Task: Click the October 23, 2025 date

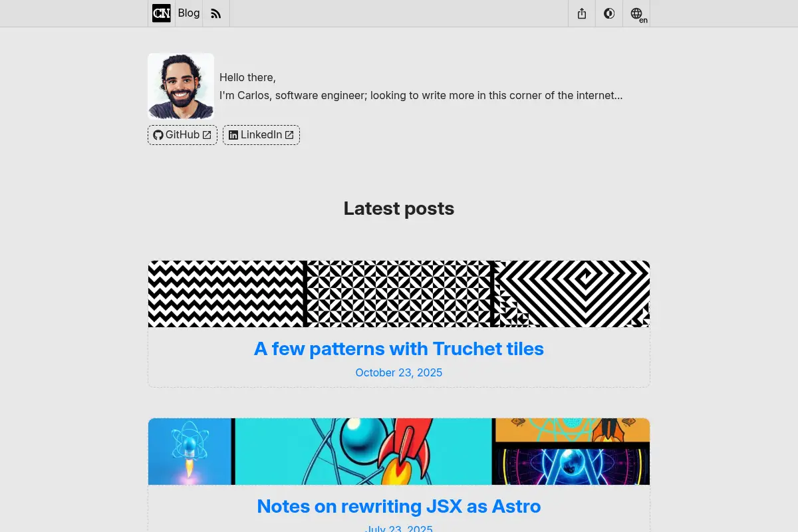Action: point(399,372)
